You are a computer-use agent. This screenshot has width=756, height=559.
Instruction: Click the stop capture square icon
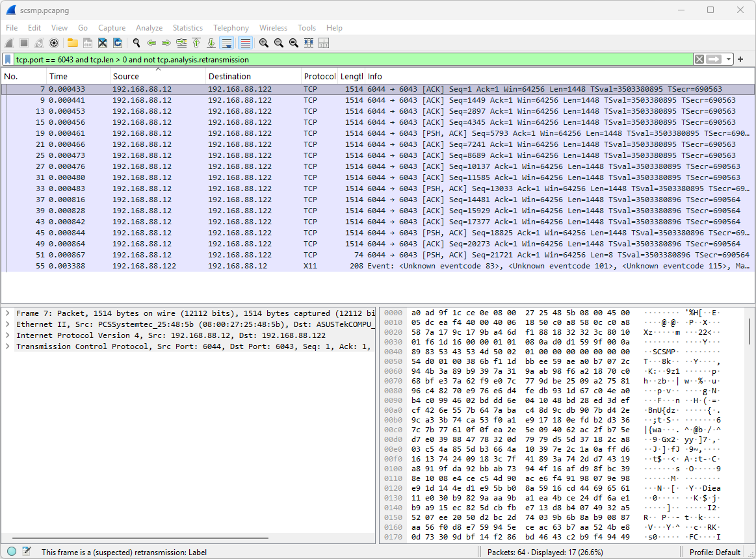coord(23,43)
